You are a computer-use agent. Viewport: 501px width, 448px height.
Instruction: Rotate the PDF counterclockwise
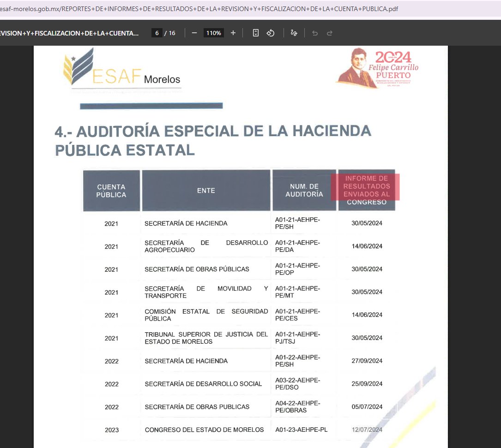tap(271, 33)
